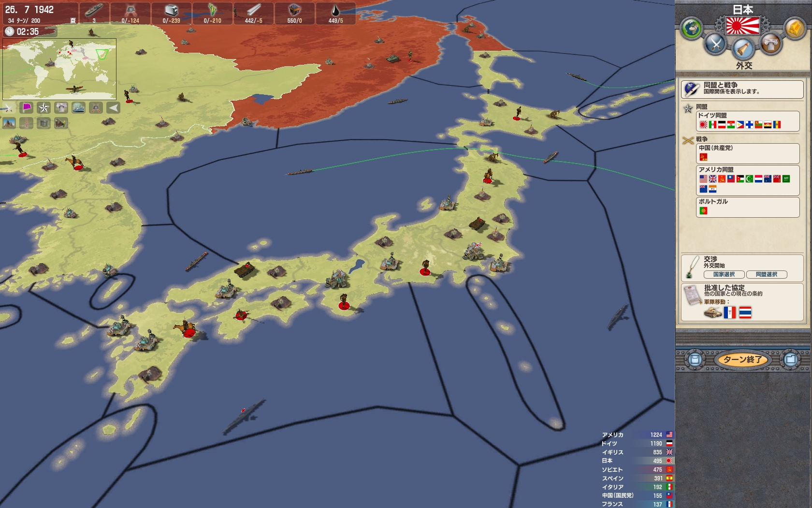Toggle the bunker fortification map filter
812x508 pixels.
point(43,123)
